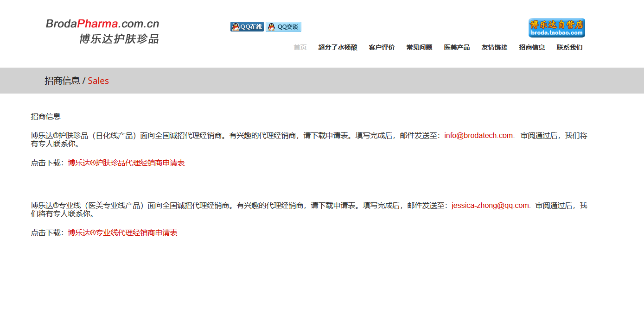Go to 首页 in the navigation menu
This screenshot has width=644, height=320.
pyautogui.click(x=300, y=47)
